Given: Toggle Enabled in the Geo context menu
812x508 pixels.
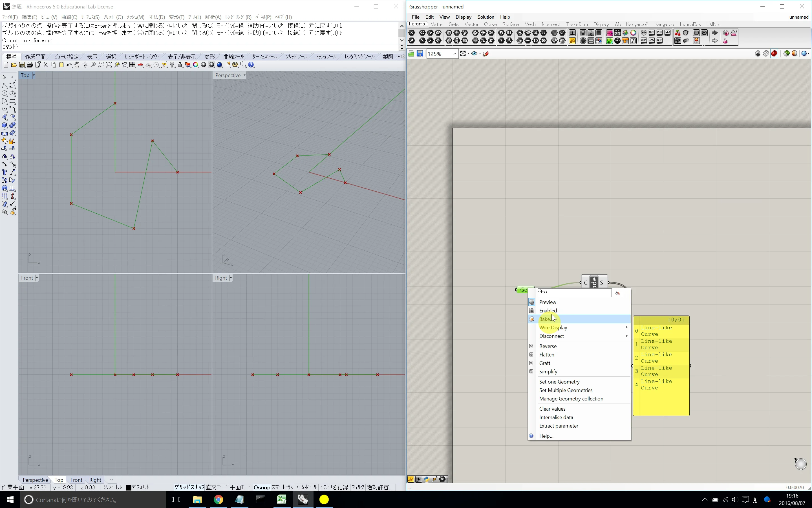Looking at the screenshot, I should click(579, 310).
